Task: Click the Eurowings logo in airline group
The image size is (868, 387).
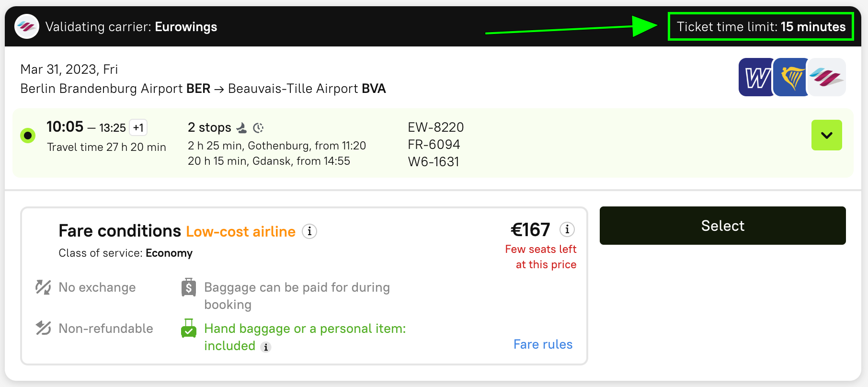Action: [x=827, y=77]
